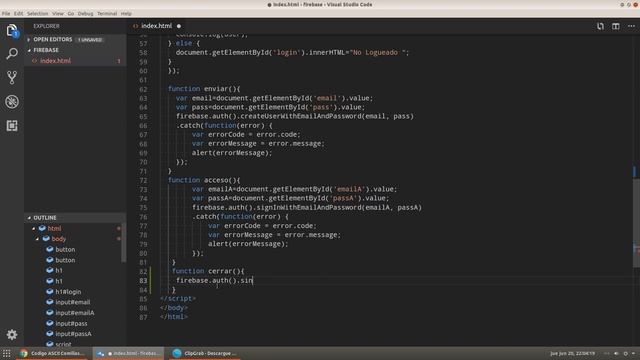Screen dimensions: 640x360
Task: Click the createUserWithEmailAndPassword code line
Action: [x=295, y=116]
